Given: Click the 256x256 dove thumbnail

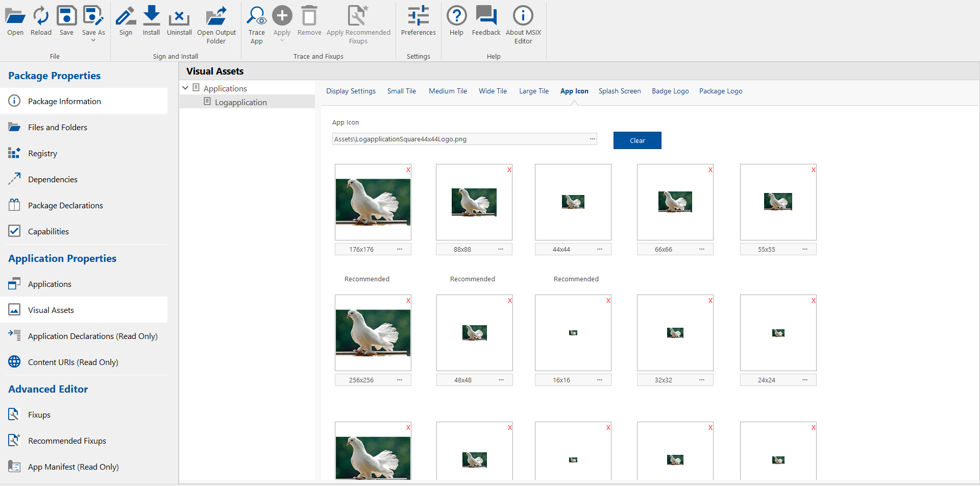Looking at the screenshot, I should [x=373, y=333].
